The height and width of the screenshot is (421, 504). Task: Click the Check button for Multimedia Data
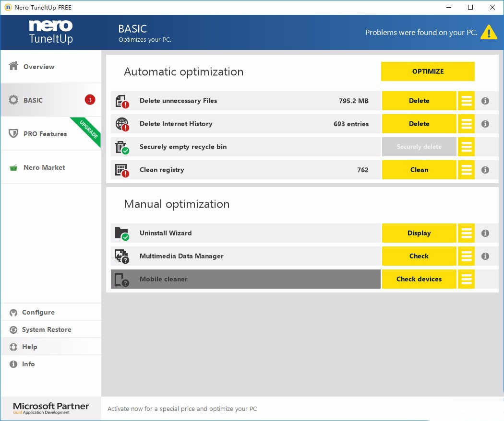tap(419, 256)
